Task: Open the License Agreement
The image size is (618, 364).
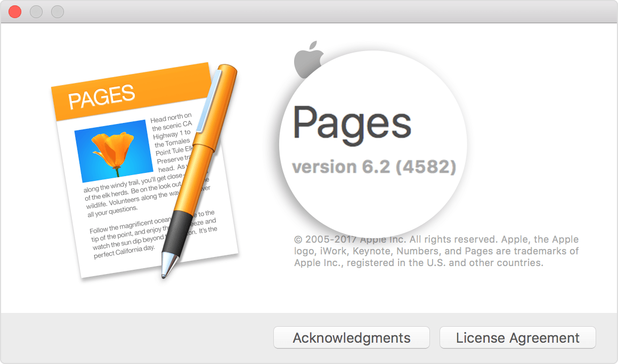Action: click(517, 337)
